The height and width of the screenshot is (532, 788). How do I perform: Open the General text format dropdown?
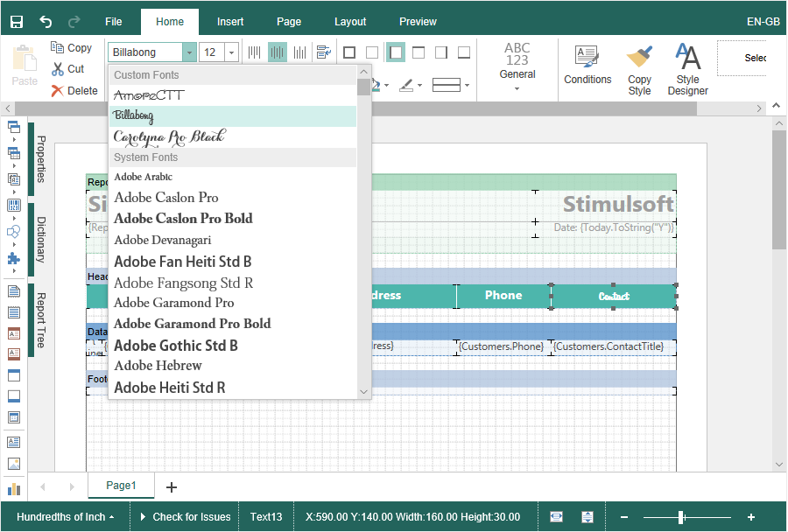coord(517,68)
